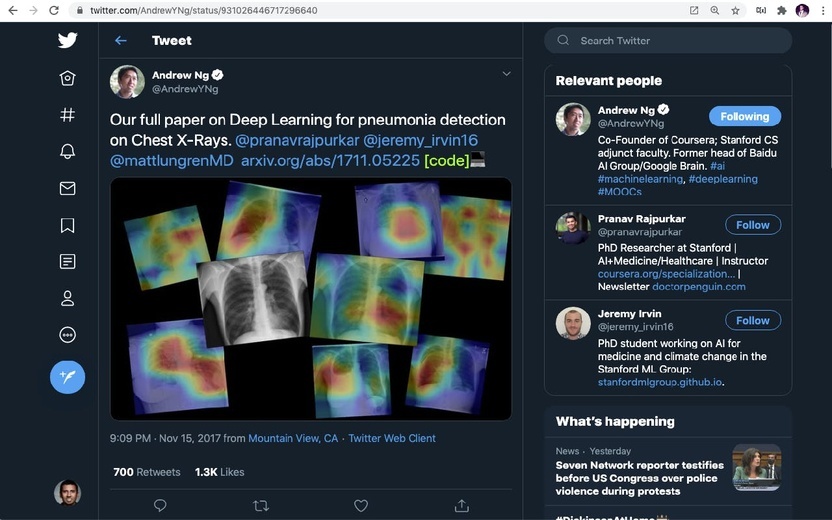Open the chest X-ray heatmap image

[x=311, y=299]
